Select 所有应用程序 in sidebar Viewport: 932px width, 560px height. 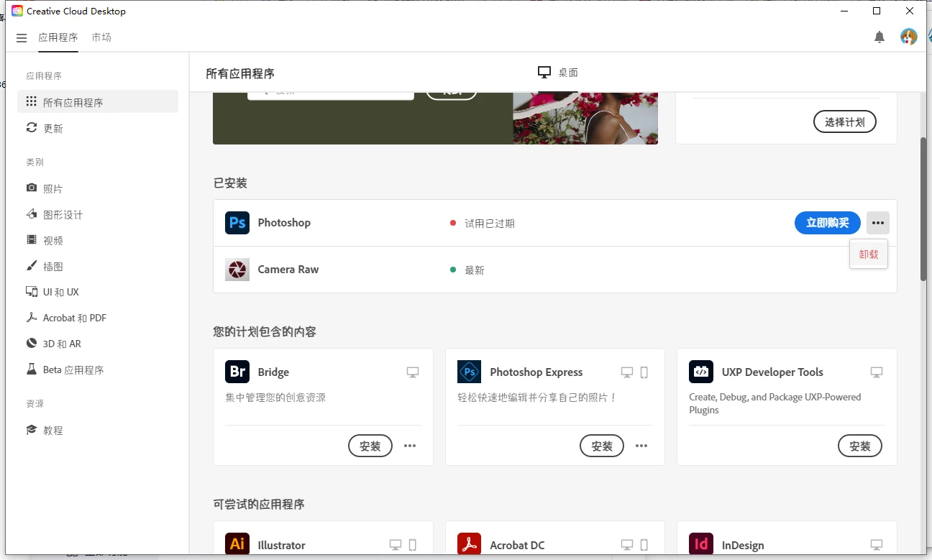click(x=98, y=102)
